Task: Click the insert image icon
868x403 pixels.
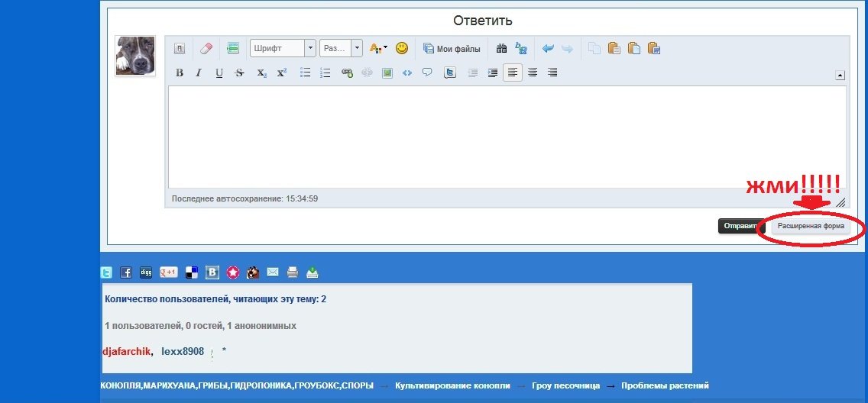Action: (387, 73)
